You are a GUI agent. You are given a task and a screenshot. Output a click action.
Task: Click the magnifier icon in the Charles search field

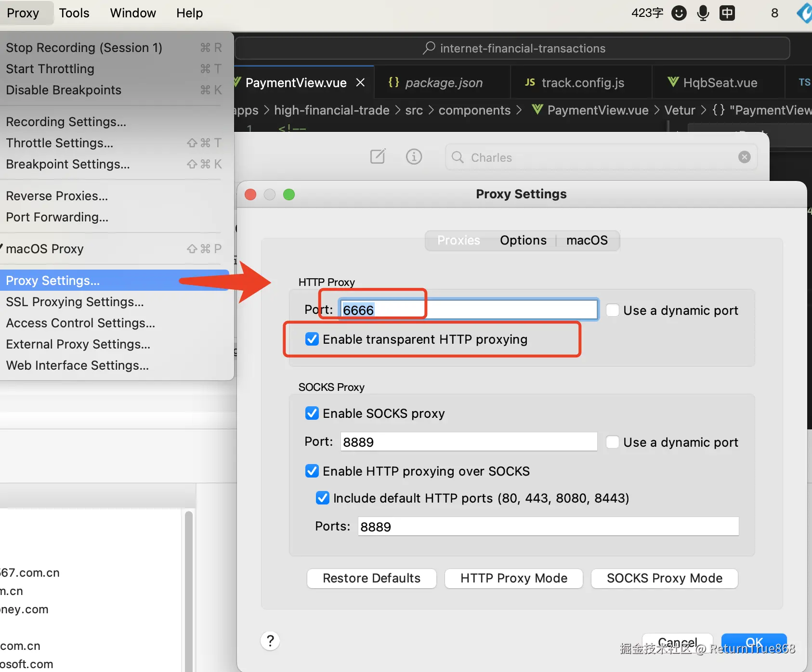click(x=458, y=157)
